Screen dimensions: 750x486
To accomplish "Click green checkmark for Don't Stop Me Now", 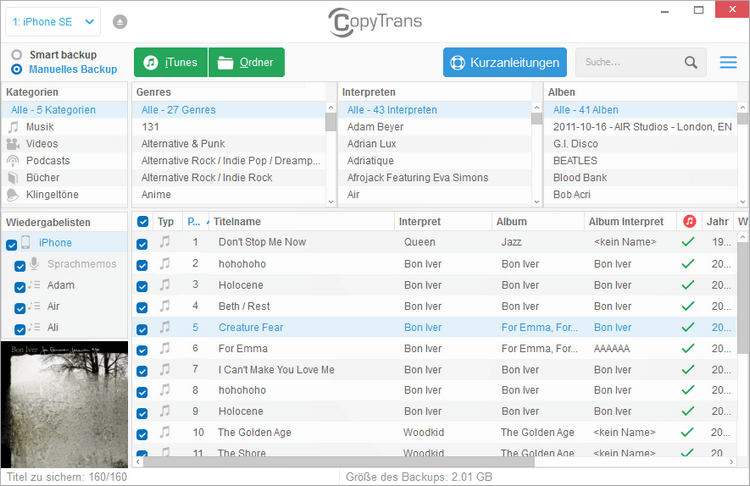I will (688, 242).
